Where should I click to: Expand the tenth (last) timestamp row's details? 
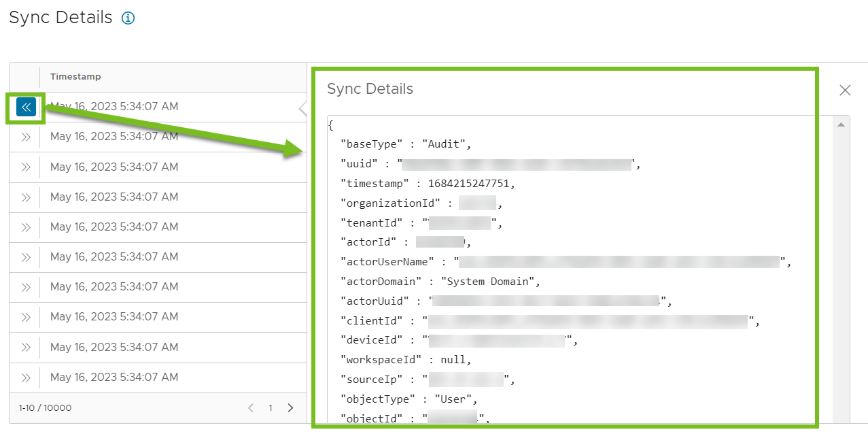pyautogui.click(x=26, y=378)
